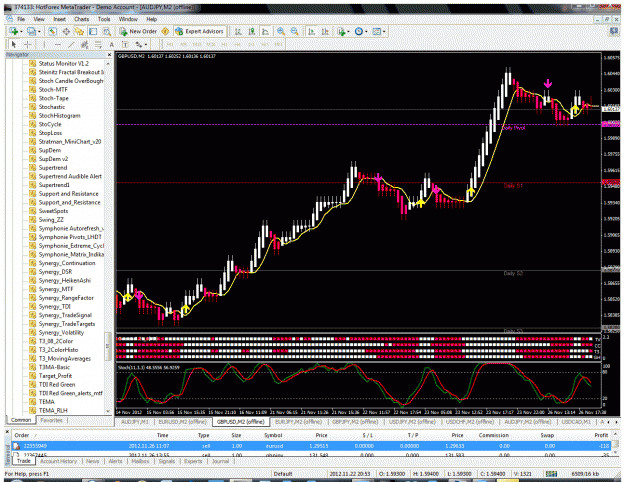Toggle the Navigator panel star-folder icon
Image resolution: width=625 pixels, height=482 pixels.
tap(79, 31)
